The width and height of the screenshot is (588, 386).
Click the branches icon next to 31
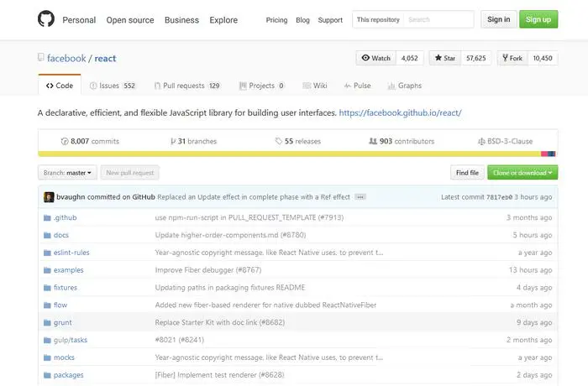point(173,141)
